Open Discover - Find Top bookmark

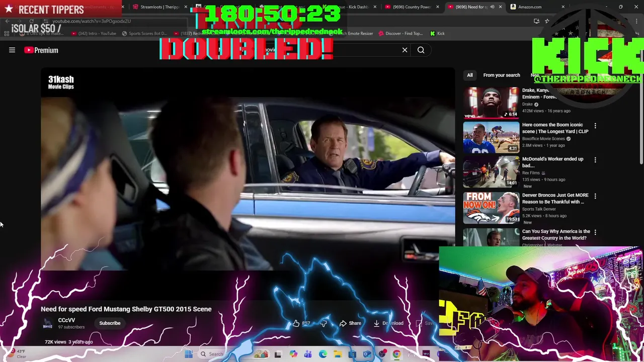click(400, 33)
